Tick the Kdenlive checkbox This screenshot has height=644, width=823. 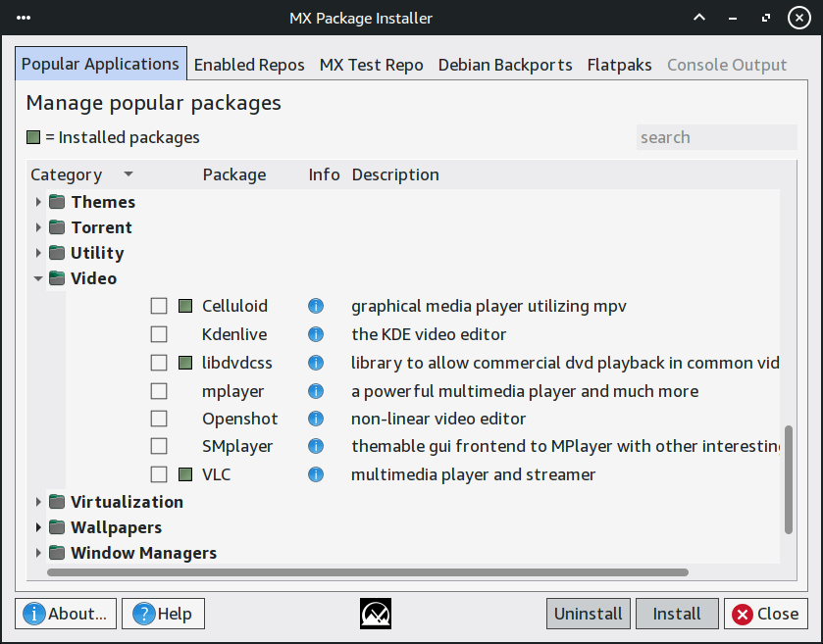[159, 334]
